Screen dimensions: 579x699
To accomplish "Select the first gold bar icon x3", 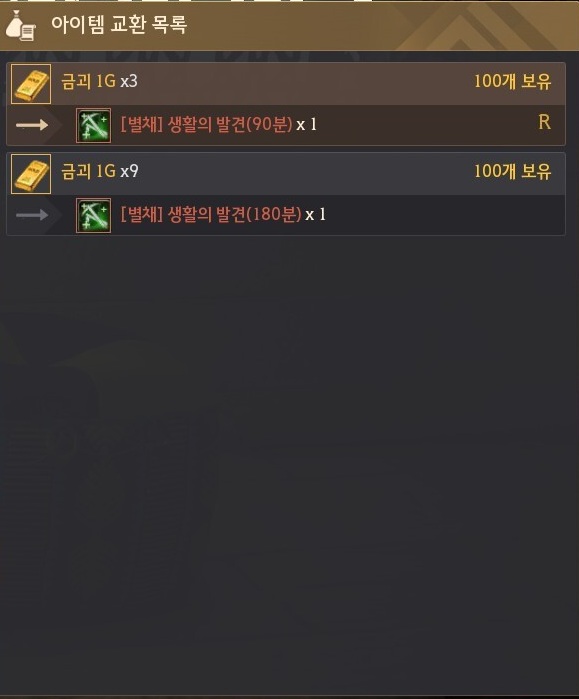I will tap(31, 84).
